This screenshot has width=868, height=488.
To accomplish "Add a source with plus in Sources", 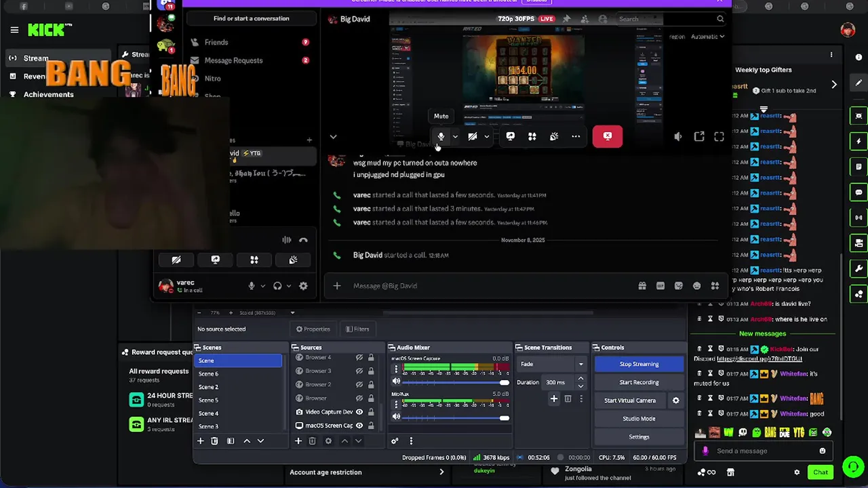I will 298,441.
